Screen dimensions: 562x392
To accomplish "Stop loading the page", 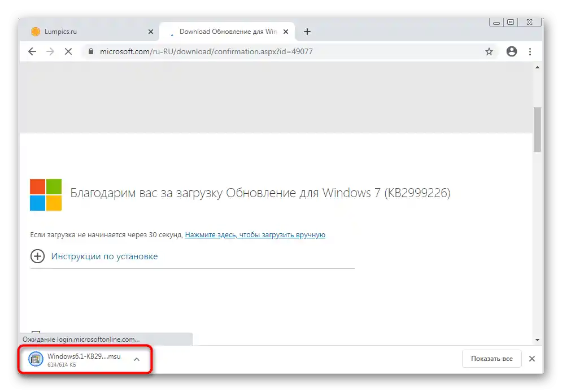I will [x=68, y=51].
